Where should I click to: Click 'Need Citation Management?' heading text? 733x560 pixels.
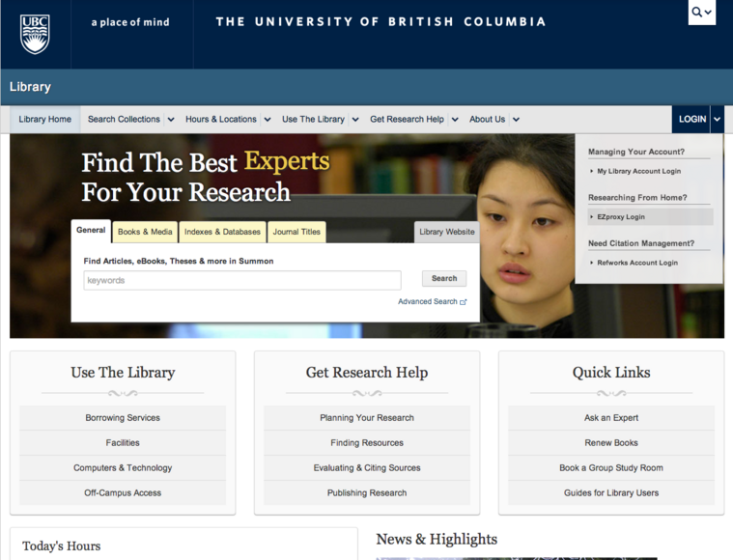641,243
